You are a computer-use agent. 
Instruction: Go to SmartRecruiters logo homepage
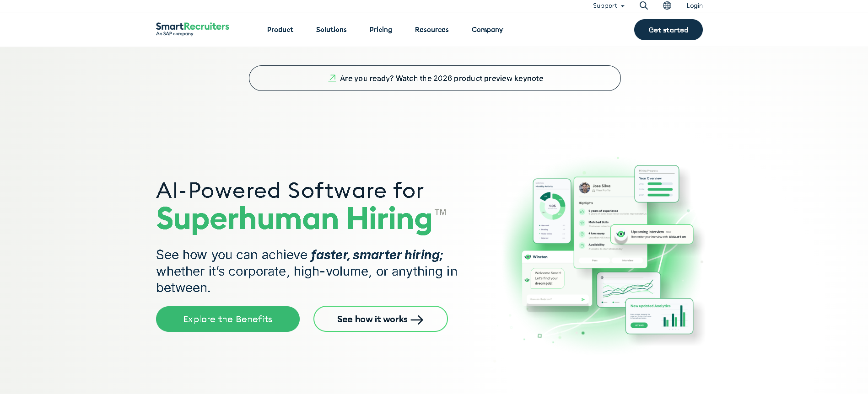pyautogui.click(x=193, y=29)
